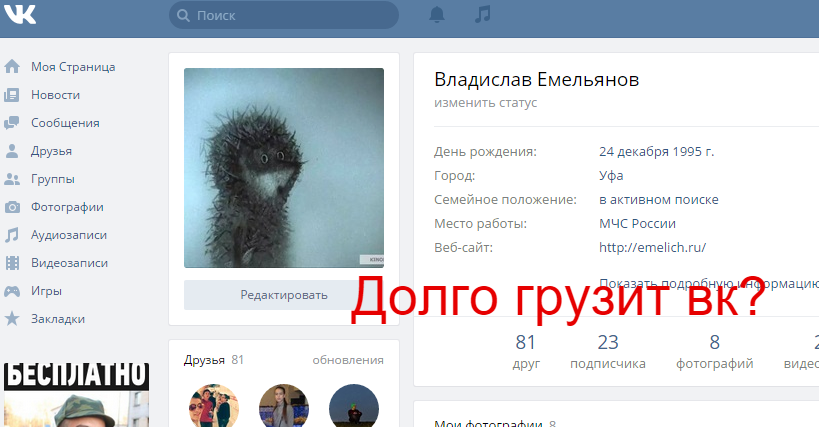Click the birth year 1995 г. link
819x427 pixels.
point(693,152)
